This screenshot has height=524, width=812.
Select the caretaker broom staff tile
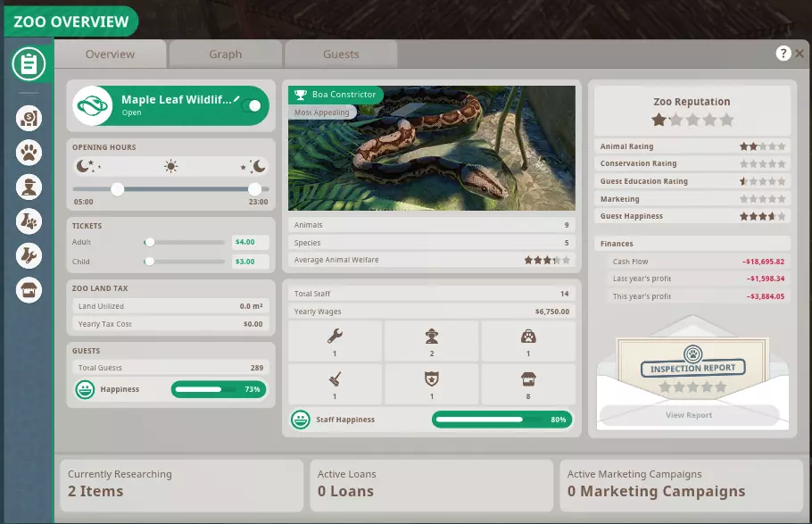pyautogui.click(x=335, y=384)
